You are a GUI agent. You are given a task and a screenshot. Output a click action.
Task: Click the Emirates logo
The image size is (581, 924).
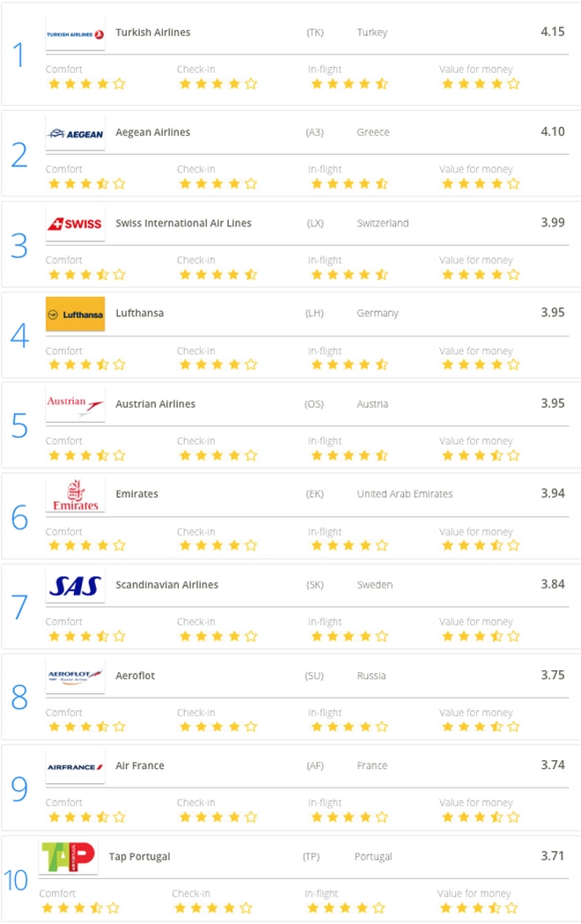pyautogui.click(x=75, y=495)
